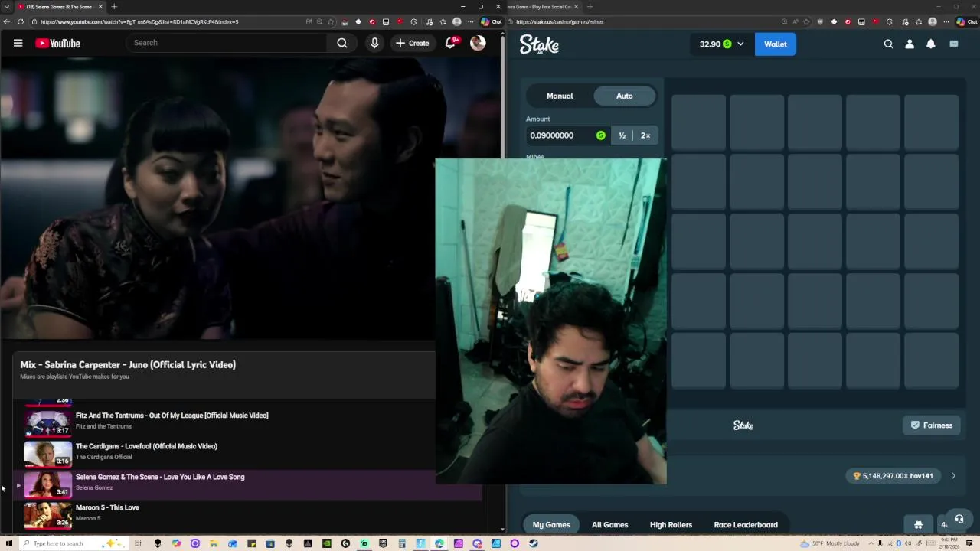Switch to Auto betting mode
980x551 pixels.
coord(624,96)
